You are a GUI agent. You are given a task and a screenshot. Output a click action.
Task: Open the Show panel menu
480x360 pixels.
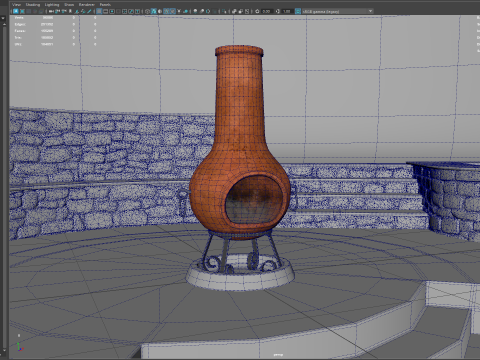pyautogui.click(x=69, y=5)
